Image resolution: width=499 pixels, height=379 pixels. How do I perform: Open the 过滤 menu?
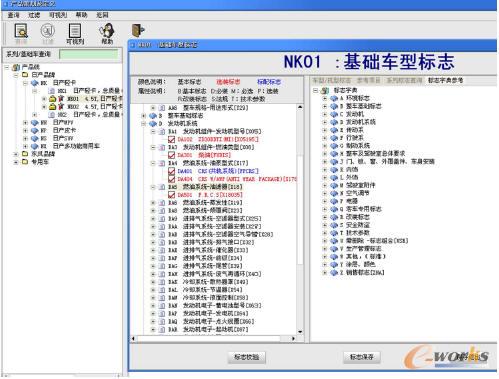pyautogui.click(x=34, y=15)
